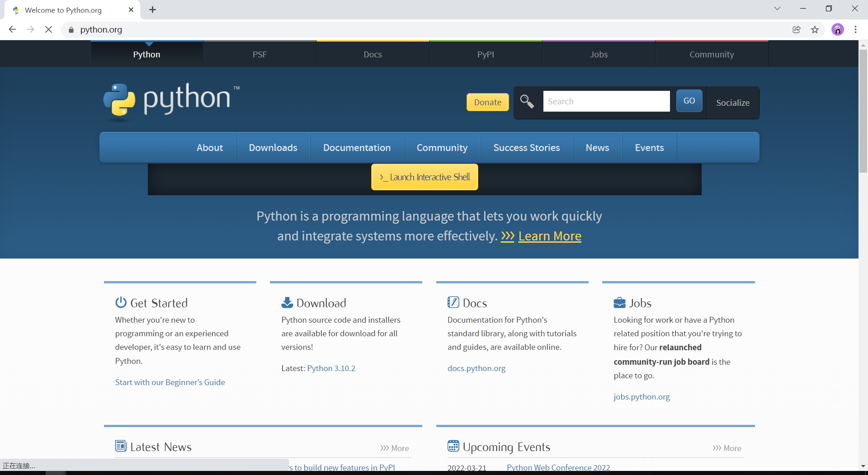The height and width of the screenshot is (475, 868).
Task: Click More next to Latest News
Action: click(x=395, y=448)
